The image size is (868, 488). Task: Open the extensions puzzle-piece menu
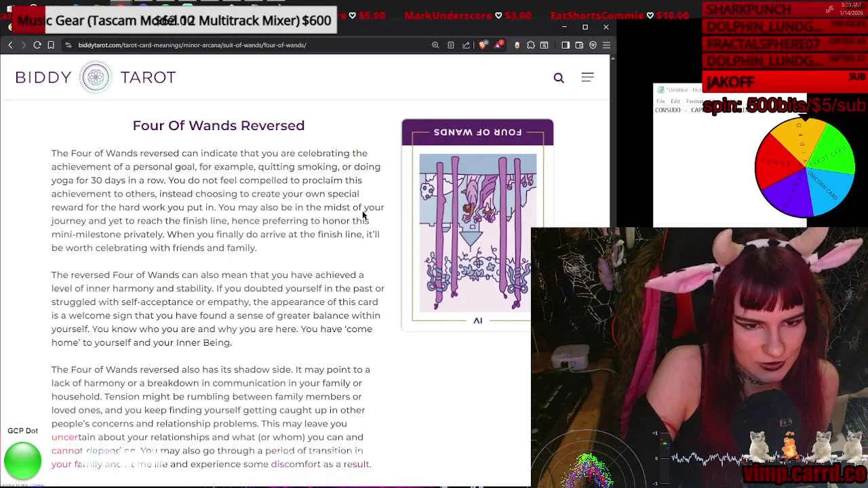pos(530,45)
